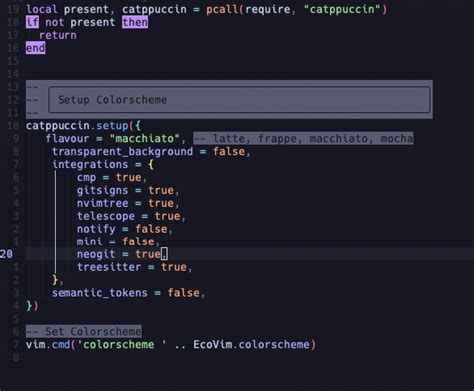Click the 'neogit' entry on current line
The width and height of the screenshot is (474, 391).
tap(96, 254)
